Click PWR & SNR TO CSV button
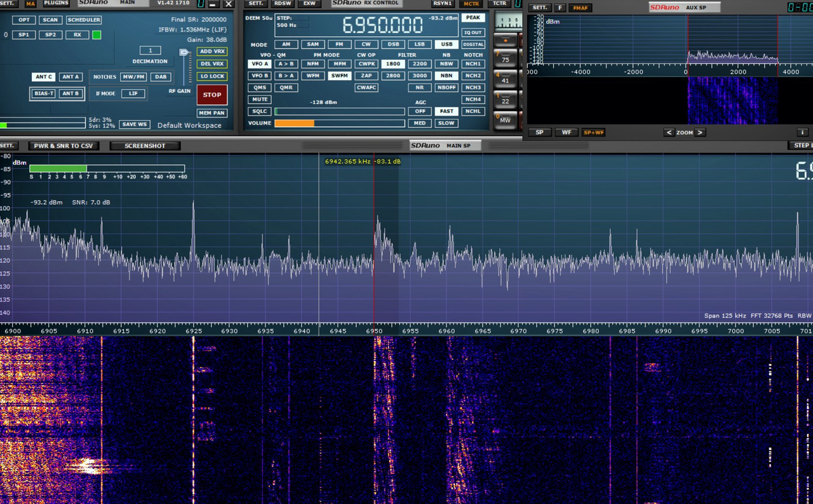This screenshot has height=504, width=813. tap(64, 146)
